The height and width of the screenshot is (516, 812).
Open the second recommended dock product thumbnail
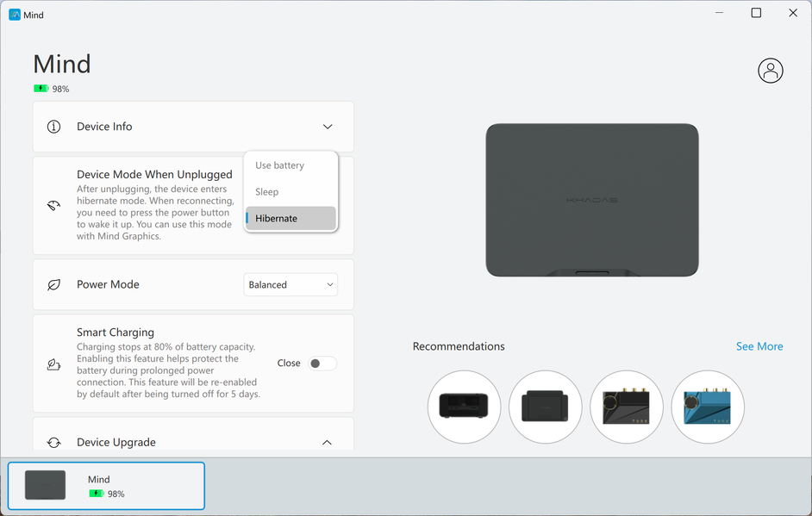click(546, 407)
